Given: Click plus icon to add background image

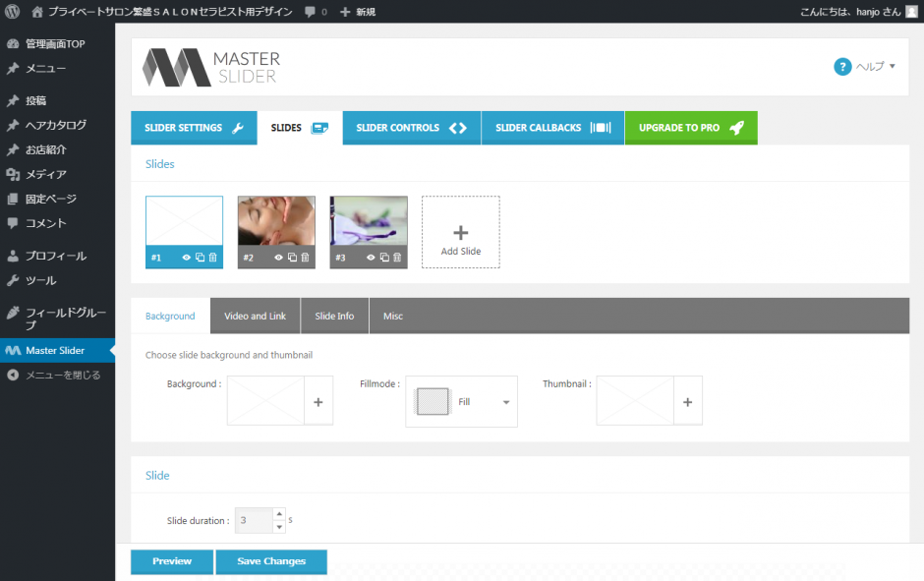Looking at the screenshot, I should pyautogui.click(x=318, y=402).
